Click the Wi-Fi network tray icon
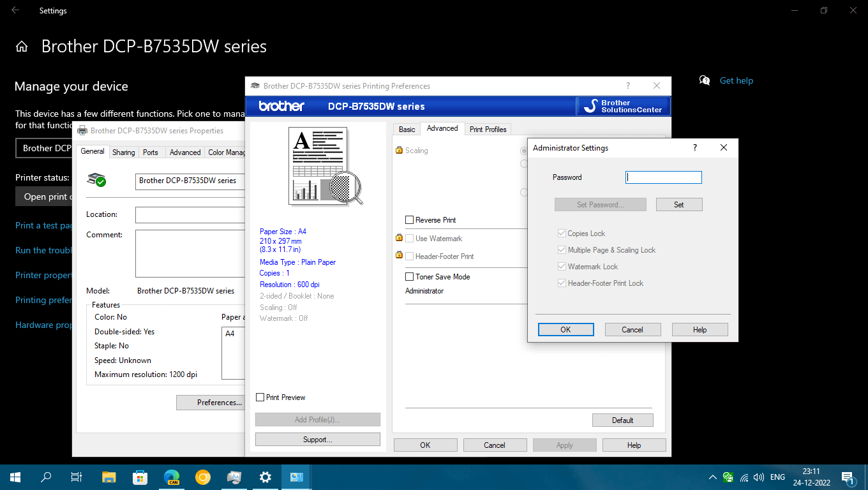This screenshot has width=868, height=490. tap(744, 477)
